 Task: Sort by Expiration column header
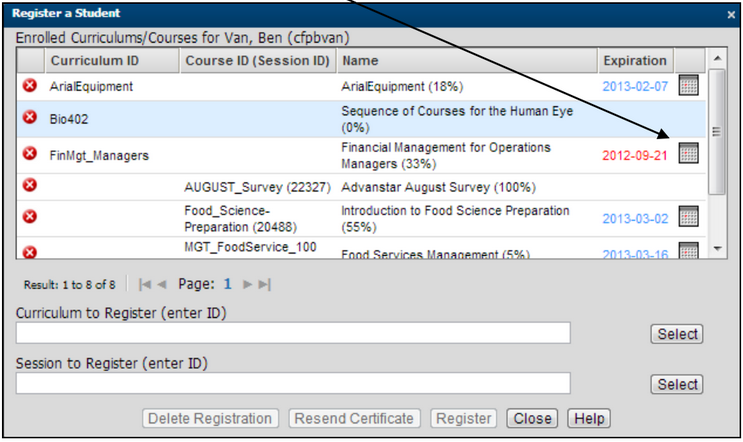pyautogui.click(x=635, y=61)
